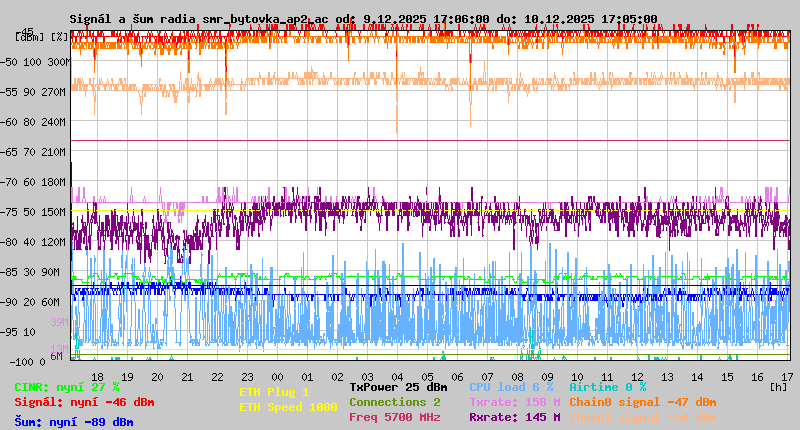Click the hour '09' on the time axis
The width and height of the screenshot is (800, 430).
click(547, 377)
